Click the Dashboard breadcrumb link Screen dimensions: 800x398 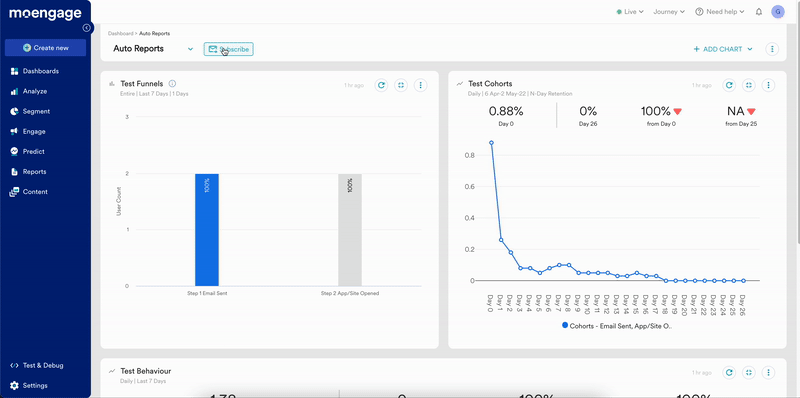[120, 34]
